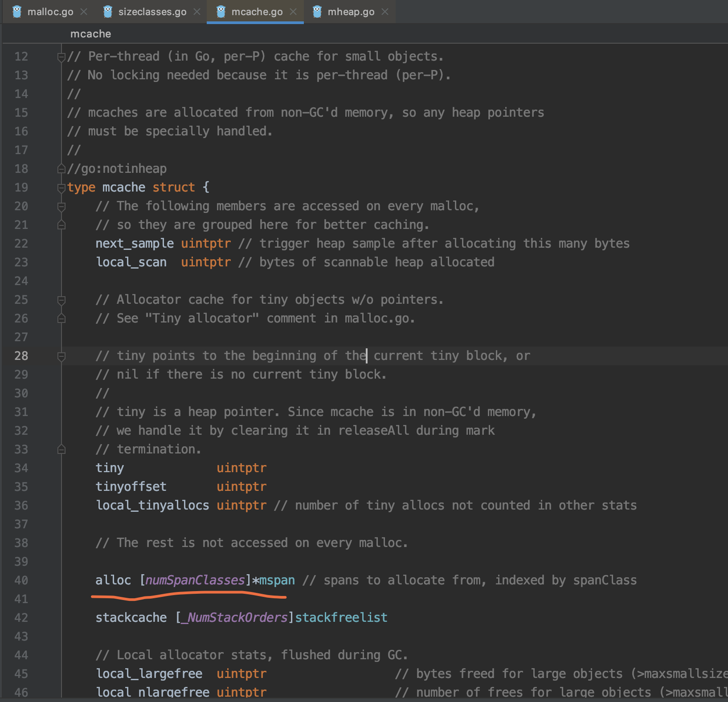Fold the Allocator cache comment at line 25
The height and width of the screenshot is (702, 728).
(x=61, y=300)
